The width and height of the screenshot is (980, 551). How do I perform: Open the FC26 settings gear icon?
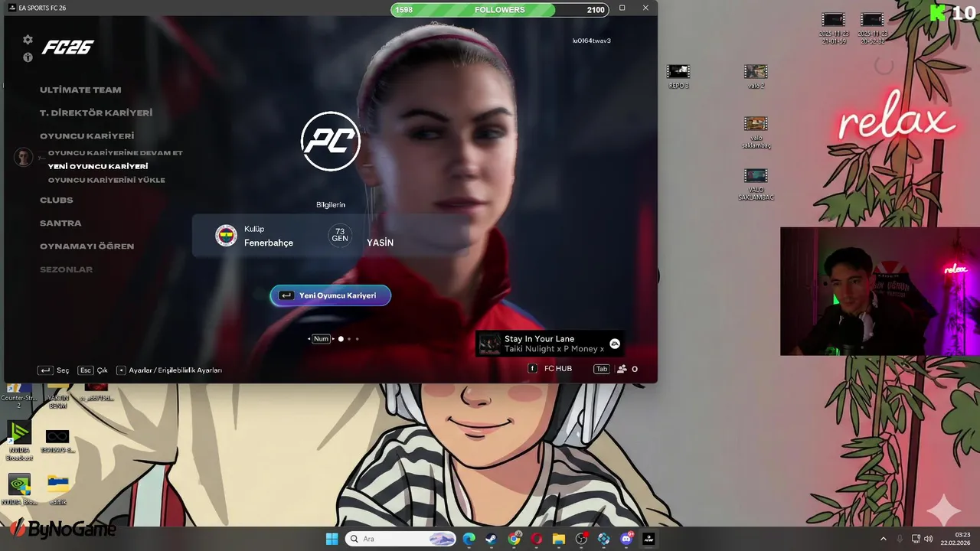point(28,40)
